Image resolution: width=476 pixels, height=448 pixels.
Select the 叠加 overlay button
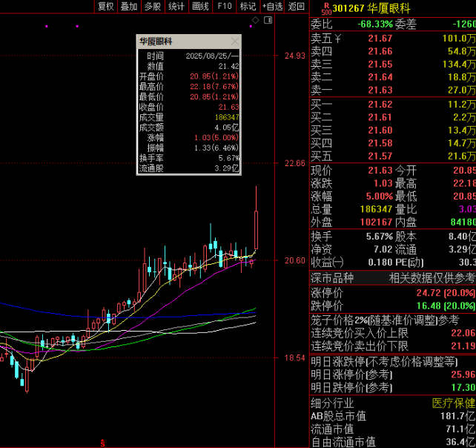(x=129, y=6)
